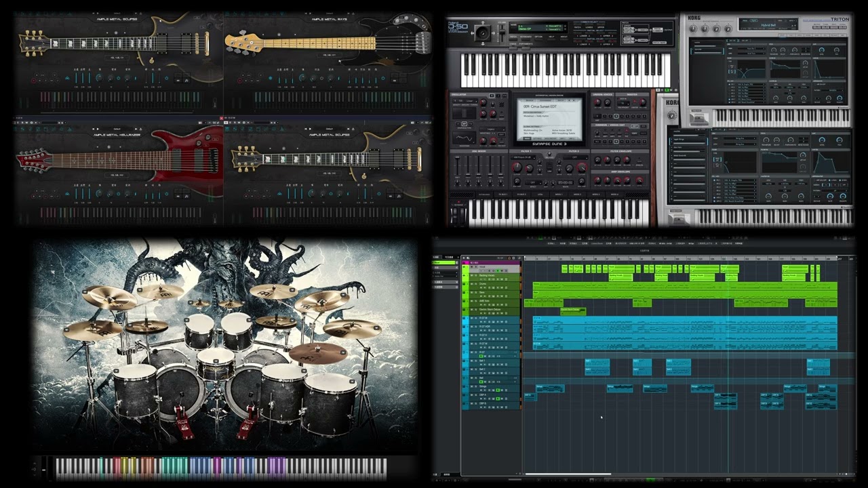This screenshot has width=868, height=488.
Task: Open the Dune 3 oscillator type dropdown
Action: [465, 101]
